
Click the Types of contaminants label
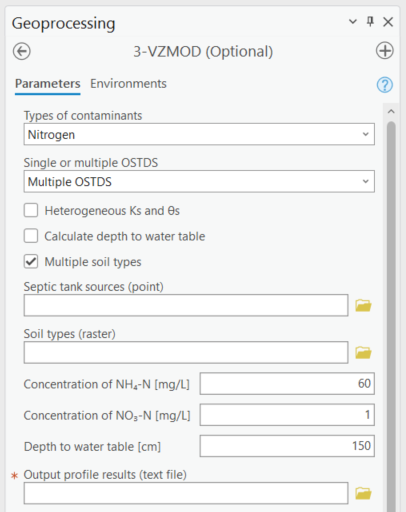83,116
